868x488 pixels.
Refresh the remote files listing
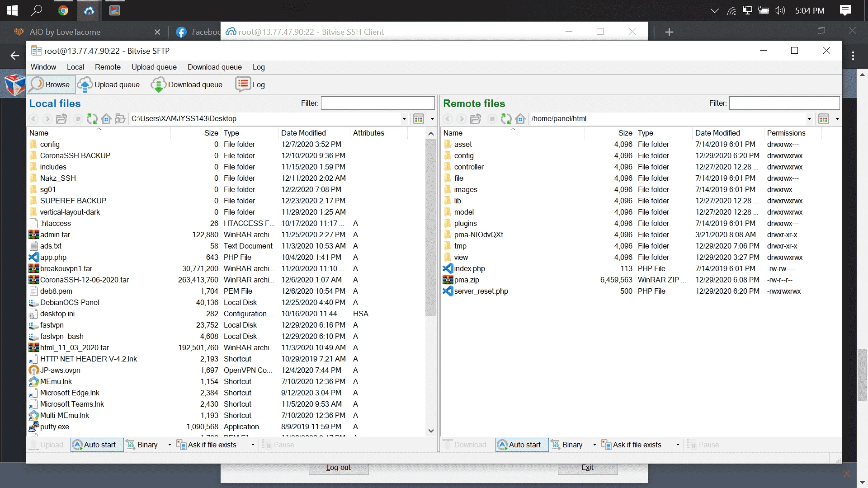(x=506, y=119)
